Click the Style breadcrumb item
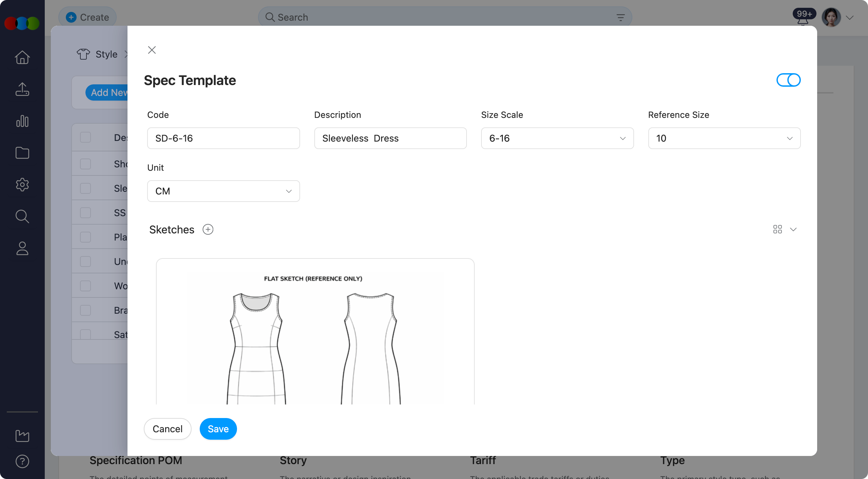Screen dimensions: 868x479 [x=106, y=54]
